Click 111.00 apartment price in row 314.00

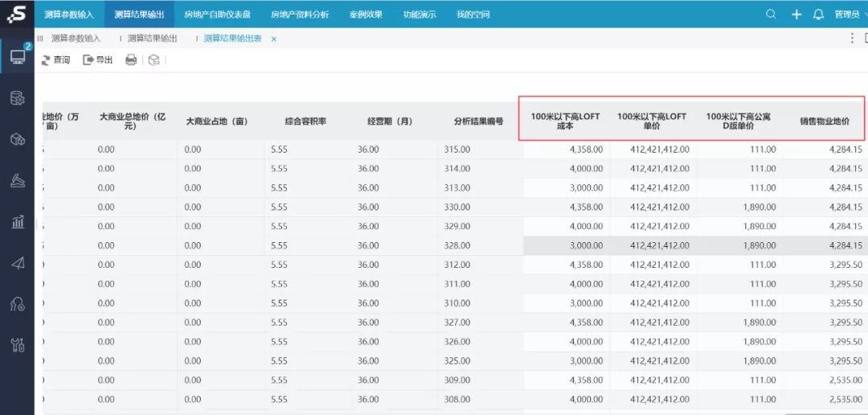(739, 168)
